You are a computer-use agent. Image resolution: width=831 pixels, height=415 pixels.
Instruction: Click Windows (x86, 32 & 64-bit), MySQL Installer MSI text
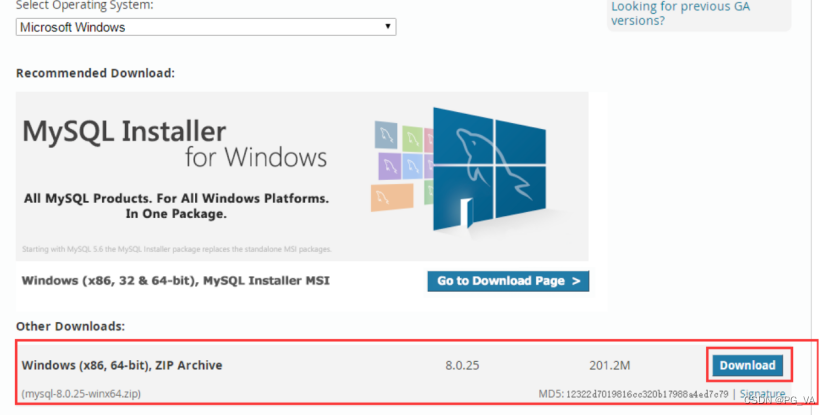175,280
